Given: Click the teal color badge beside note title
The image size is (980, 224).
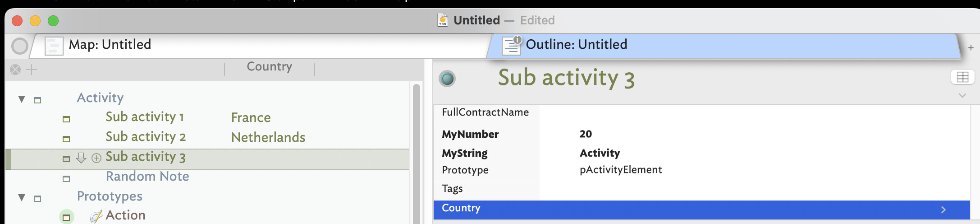Looking at the screenshot, I should [x=447, y=79].
